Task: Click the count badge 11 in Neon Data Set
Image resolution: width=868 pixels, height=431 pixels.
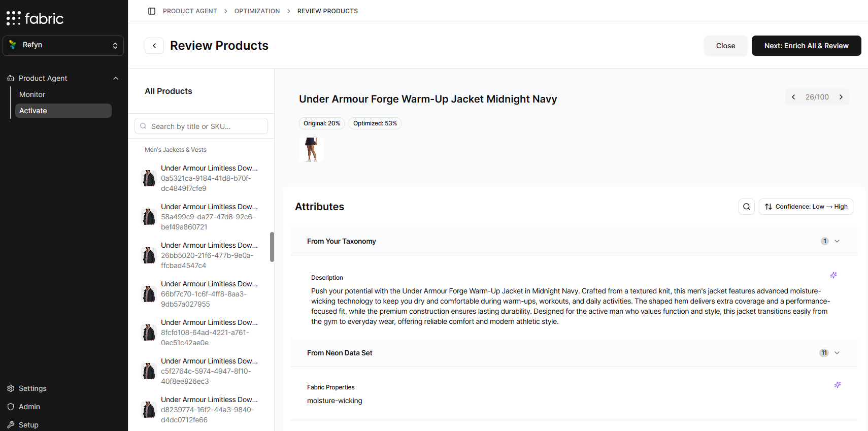Action: coord(824,353)
